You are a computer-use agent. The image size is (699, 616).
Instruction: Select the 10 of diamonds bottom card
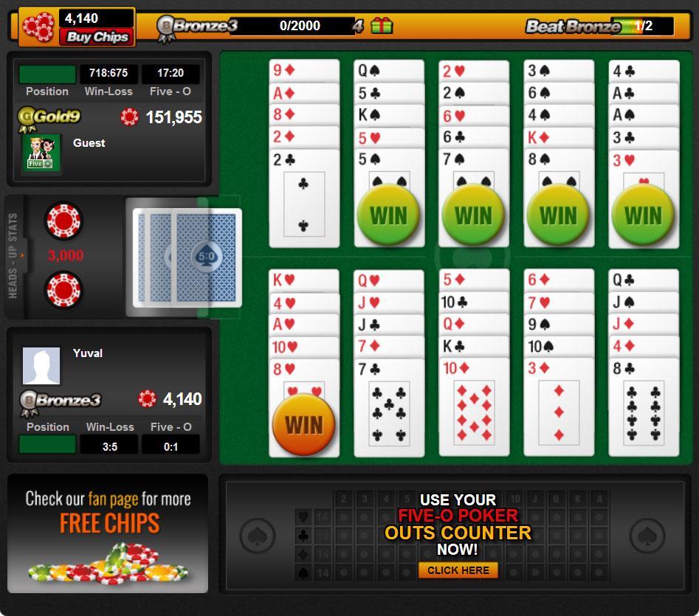coord(474,407)
